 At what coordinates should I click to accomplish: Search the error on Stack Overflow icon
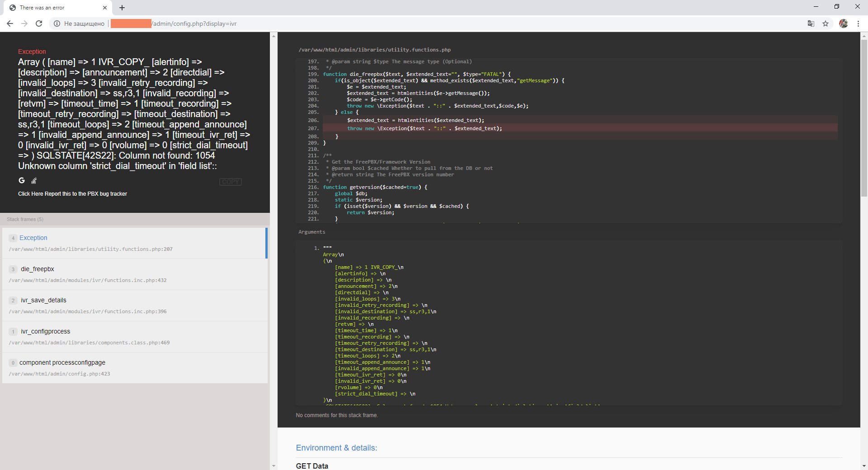tap(33, 181)
